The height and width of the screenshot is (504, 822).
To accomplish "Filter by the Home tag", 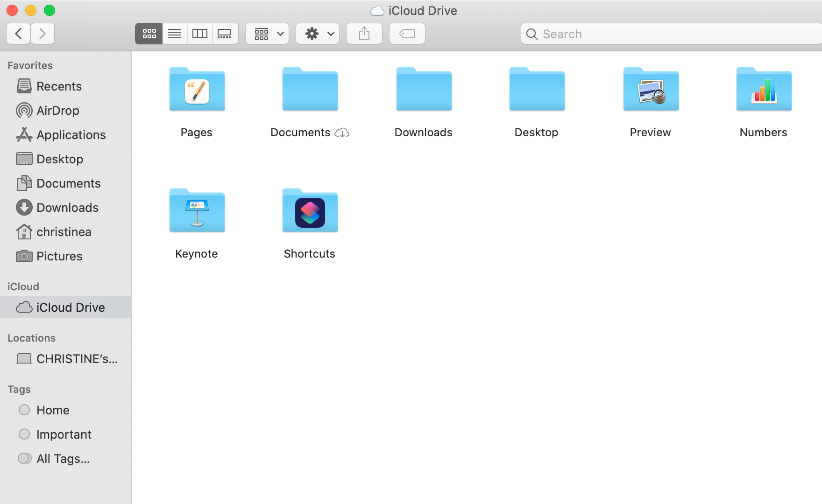I will click(65, 410).
